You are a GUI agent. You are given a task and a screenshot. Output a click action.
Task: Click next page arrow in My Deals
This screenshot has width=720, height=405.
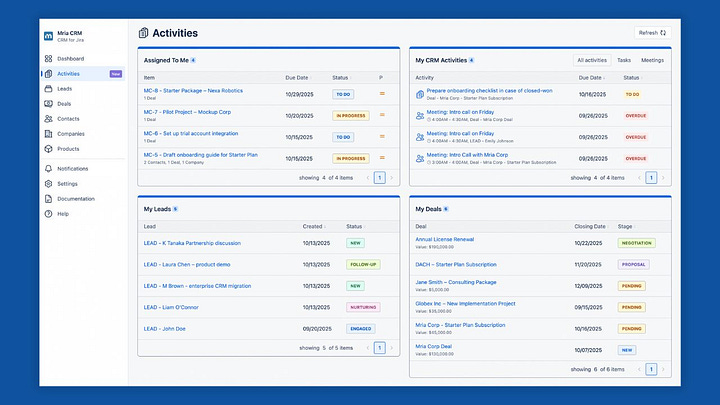coord(663,369)
